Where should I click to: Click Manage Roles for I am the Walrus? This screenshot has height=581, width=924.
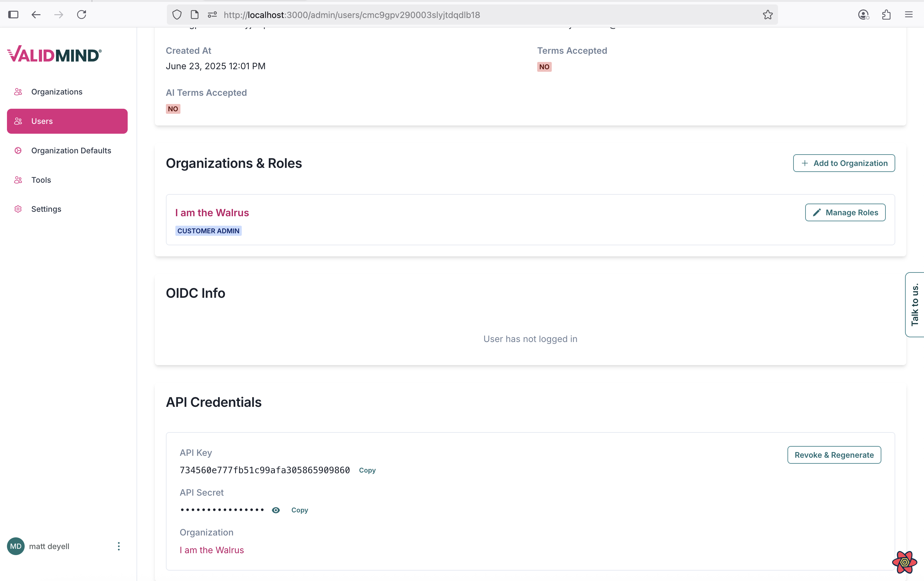[845, 212]
